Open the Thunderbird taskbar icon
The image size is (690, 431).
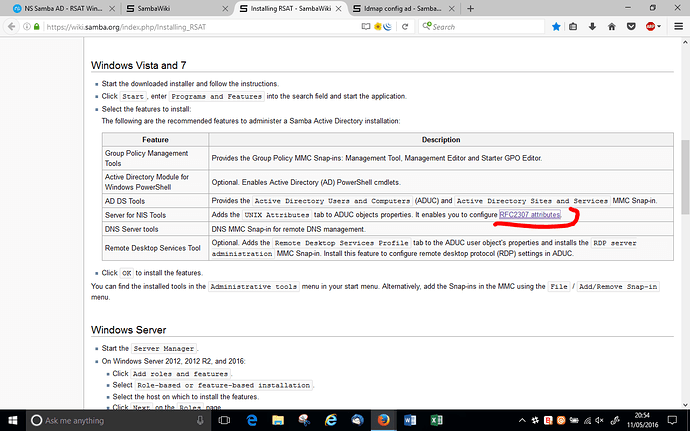pyautogui.click(x=357, y=420)
